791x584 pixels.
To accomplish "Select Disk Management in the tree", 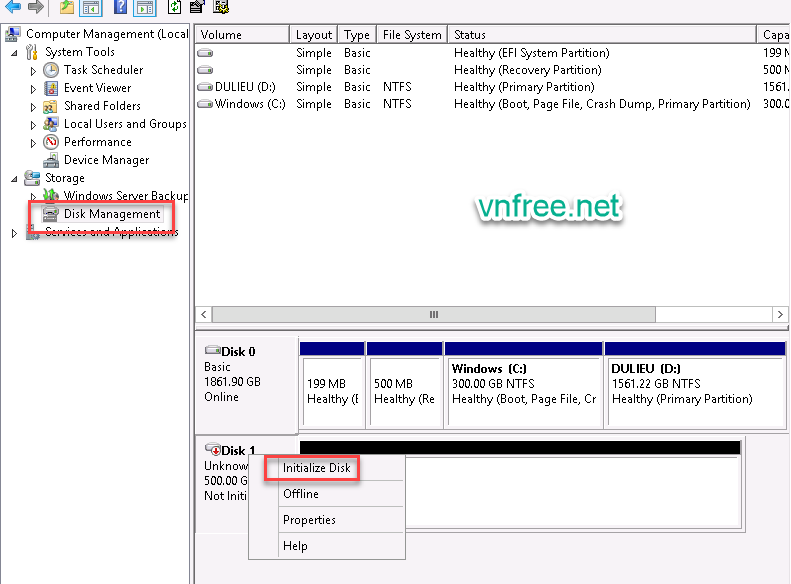I will [x=111, y=214].
